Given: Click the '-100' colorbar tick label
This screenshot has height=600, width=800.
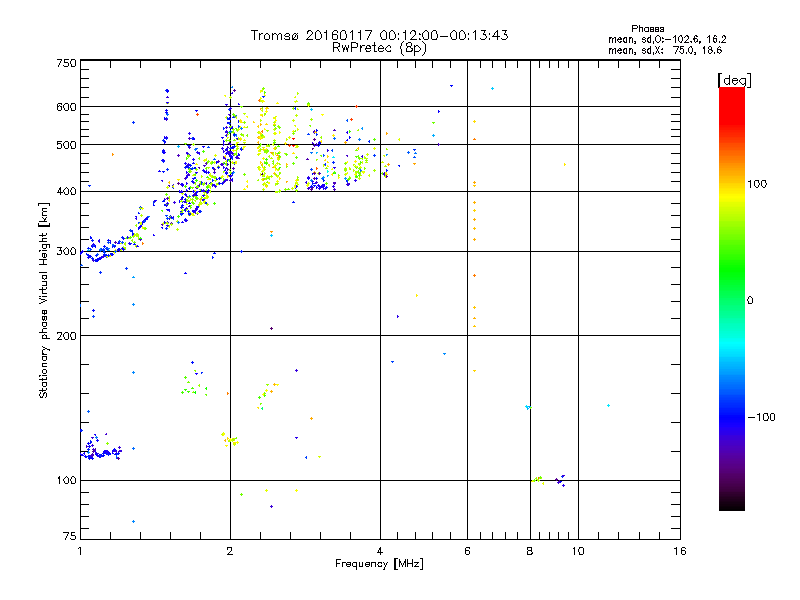Looking at the screenshot, I should [x=762, y=417].
